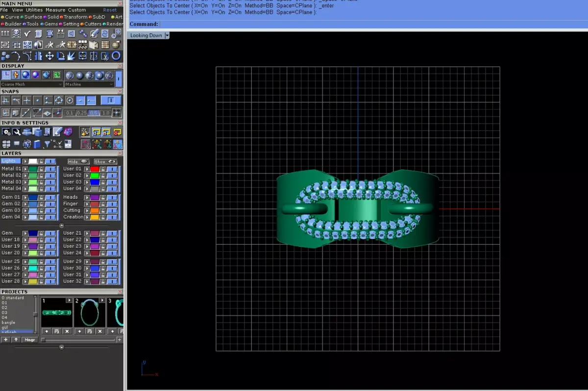
Task: Toggle Lights layer on/off switch
Action: (50, 161)
